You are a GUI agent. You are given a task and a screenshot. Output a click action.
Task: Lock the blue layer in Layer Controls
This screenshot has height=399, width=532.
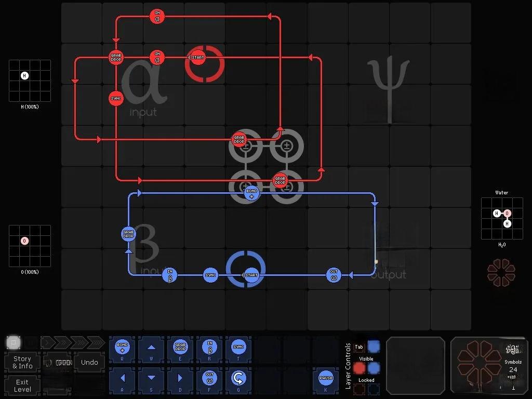click(374, 389)
